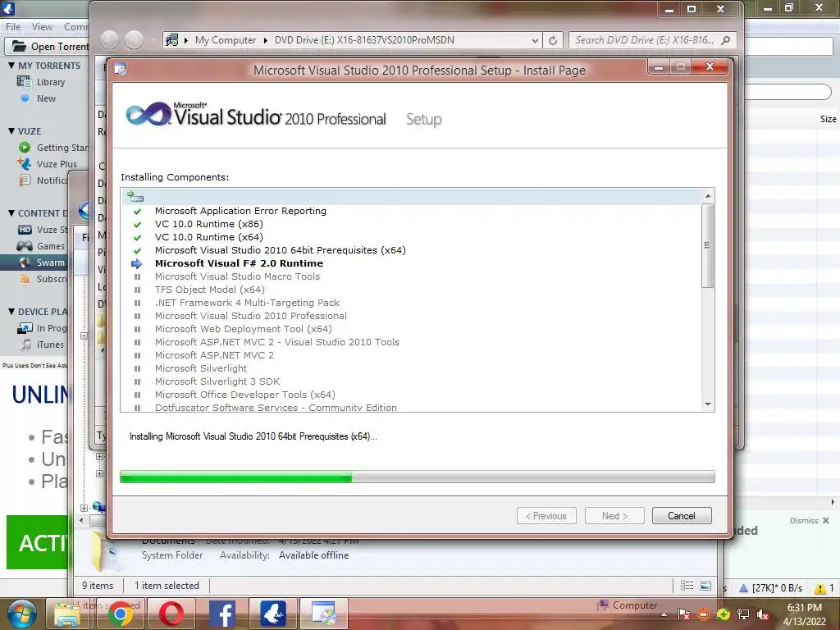This screenshot has height=630, width=840.
Task: Click the Vuze warning triangle status icon
Action: [x=819, y=588]
